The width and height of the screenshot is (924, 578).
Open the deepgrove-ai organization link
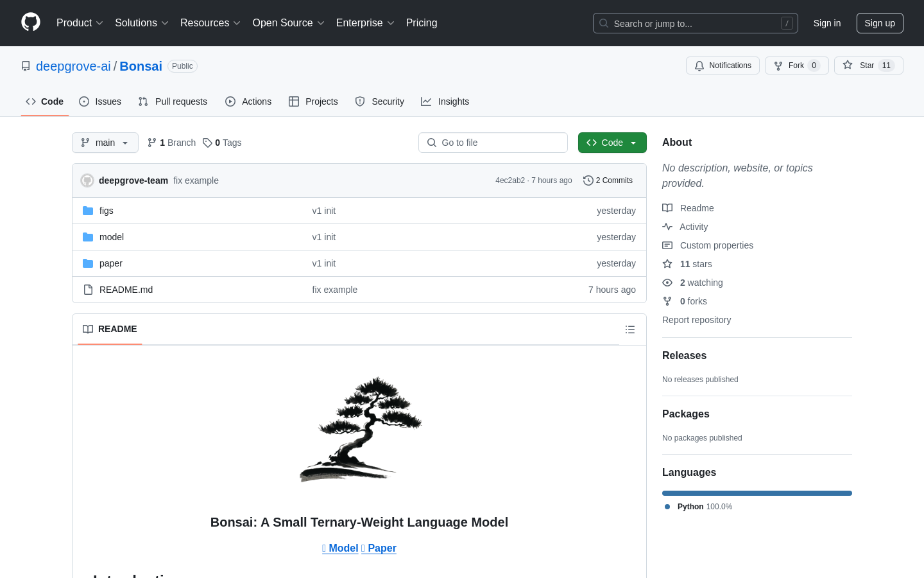pyautogui.click(x=73, y=66)
